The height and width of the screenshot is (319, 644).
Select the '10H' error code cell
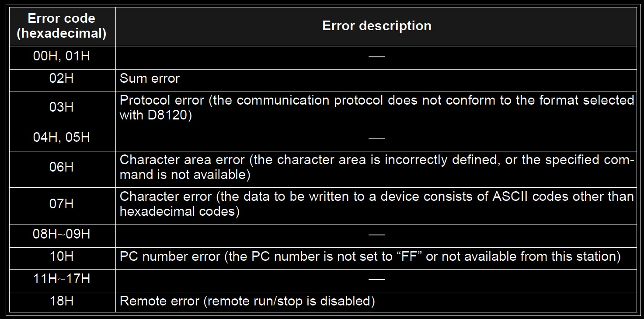tap(62, 258)
